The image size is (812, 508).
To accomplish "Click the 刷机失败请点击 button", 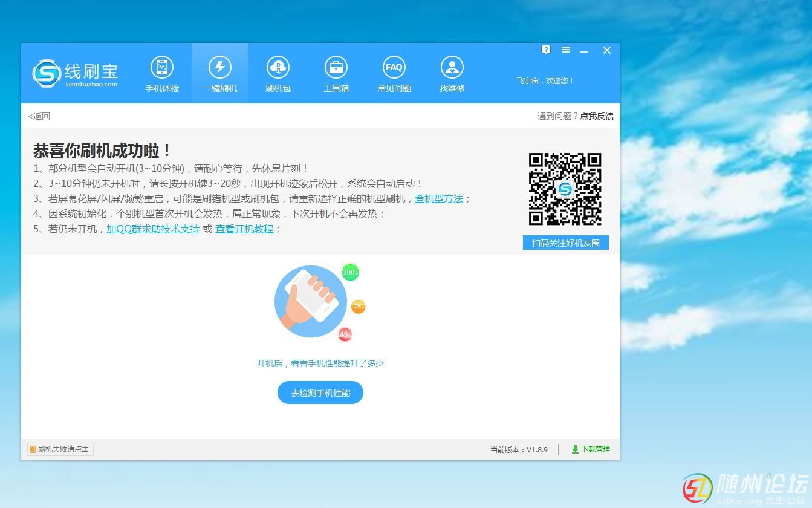I will pyautogui.click(x=60, y=449).
